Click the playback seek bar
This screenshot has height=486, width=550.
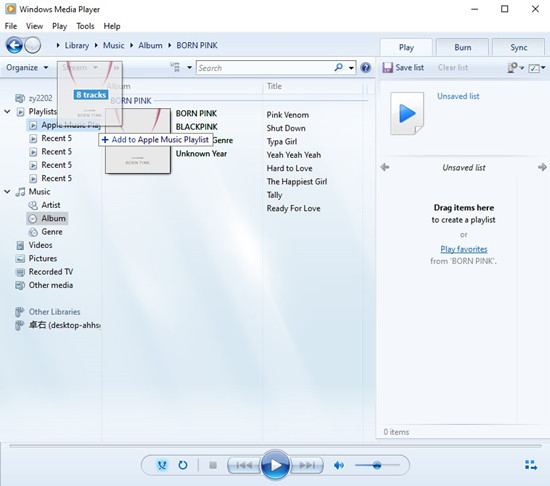[275, 446]
